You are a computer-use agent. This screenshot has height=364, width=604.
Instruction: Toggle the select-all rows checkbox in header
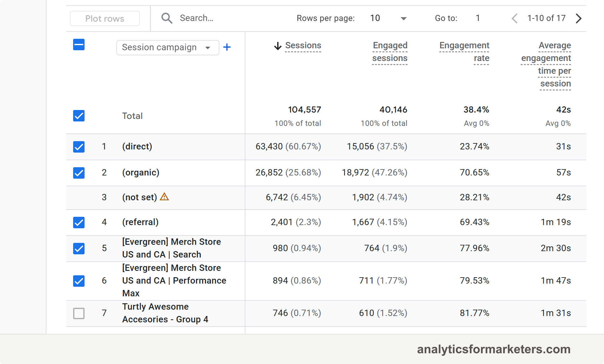click(x=79, y=45)
